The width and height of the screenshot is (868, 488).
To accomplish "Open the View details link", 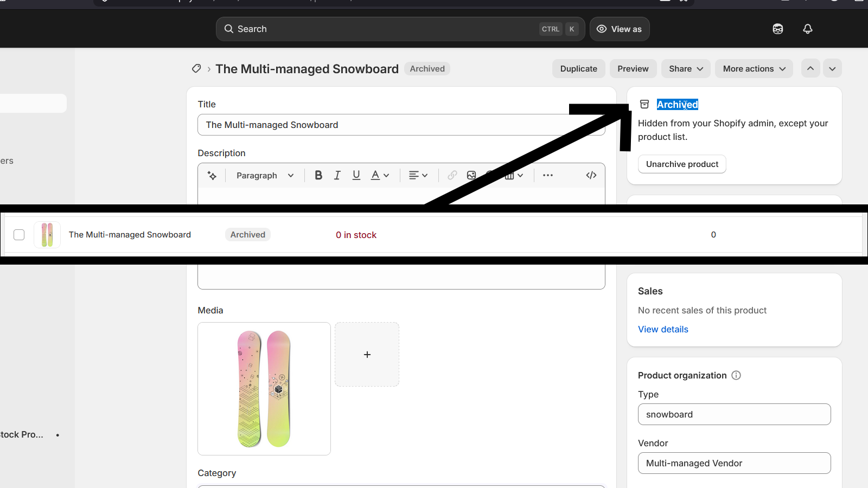I will pos(663,329).
